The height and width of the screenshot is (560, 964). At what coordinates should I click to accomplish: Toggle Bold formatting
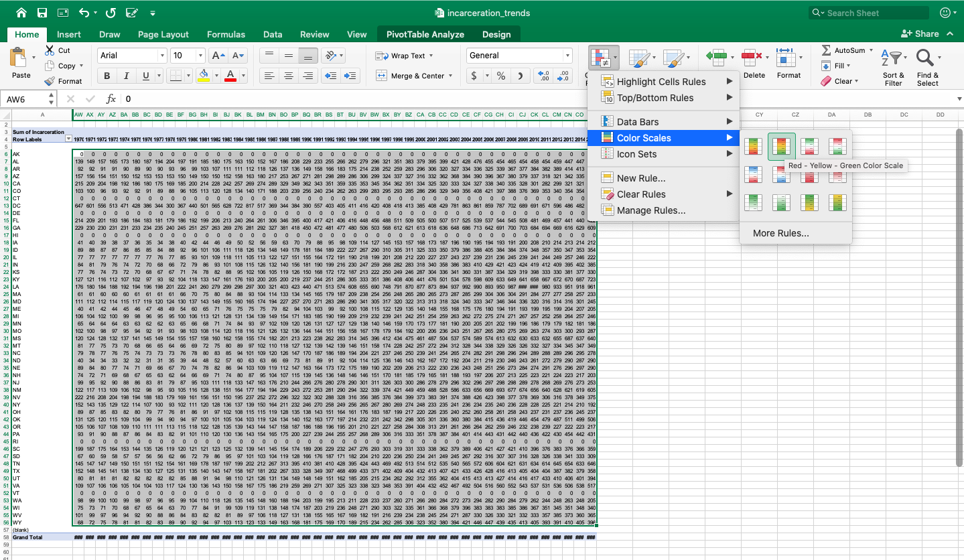(x=107, y=76)
